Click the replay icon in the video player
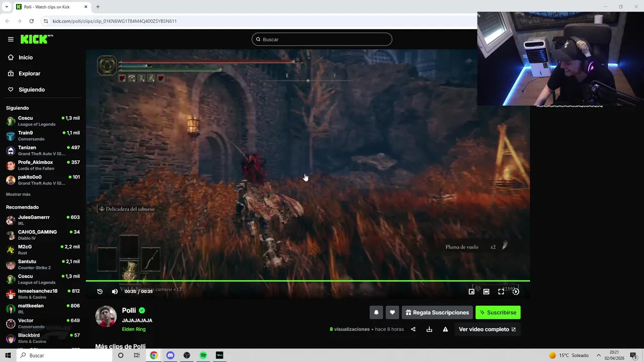 click(x=100, y=292)
